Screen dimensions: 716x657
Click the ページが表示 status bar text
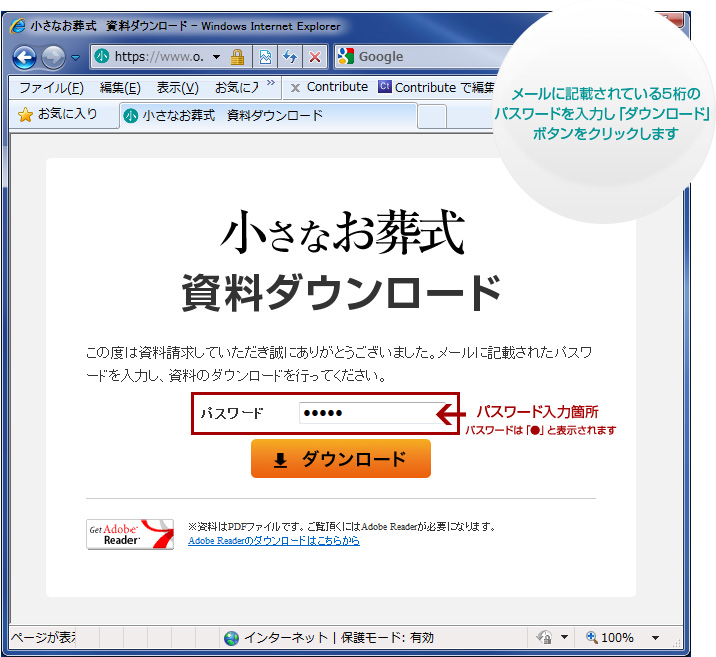42,638
